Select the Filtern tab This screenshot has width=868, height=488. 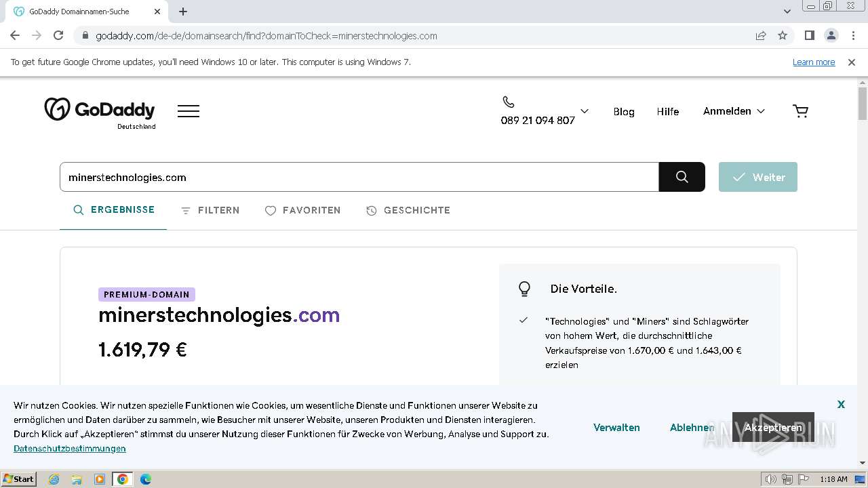click(210, 211)
